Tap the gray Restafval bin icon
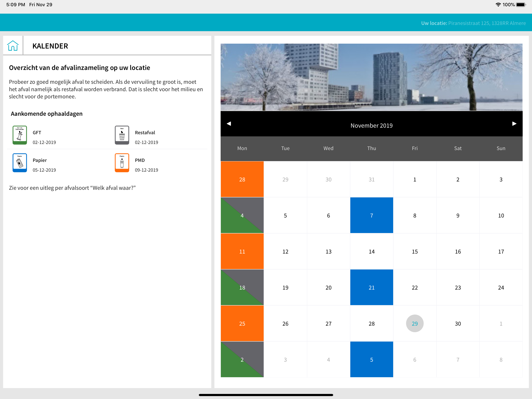The width and height of the screenshot is (532, 399). tap(122, 135)
